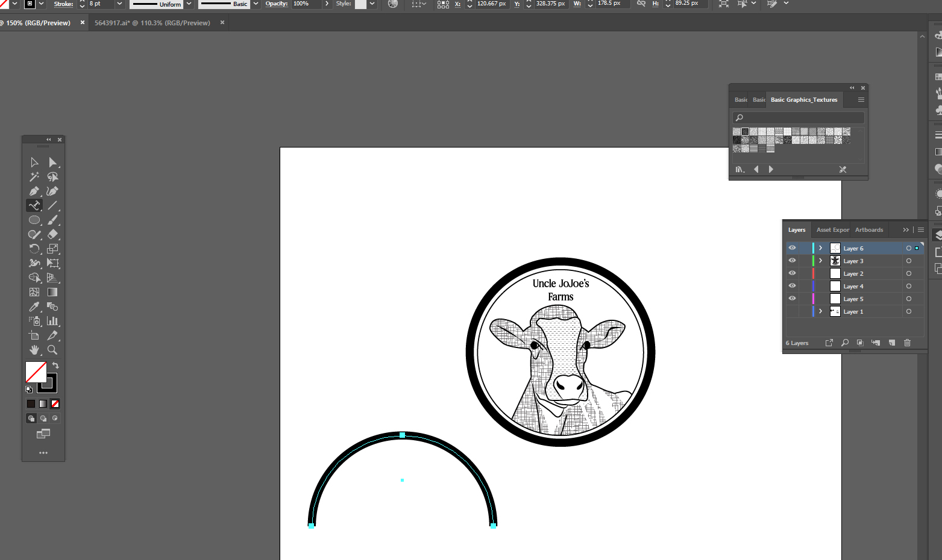Screen dimensions: 942x560
Task: Select the Pen tool
Action: [34, 191]
